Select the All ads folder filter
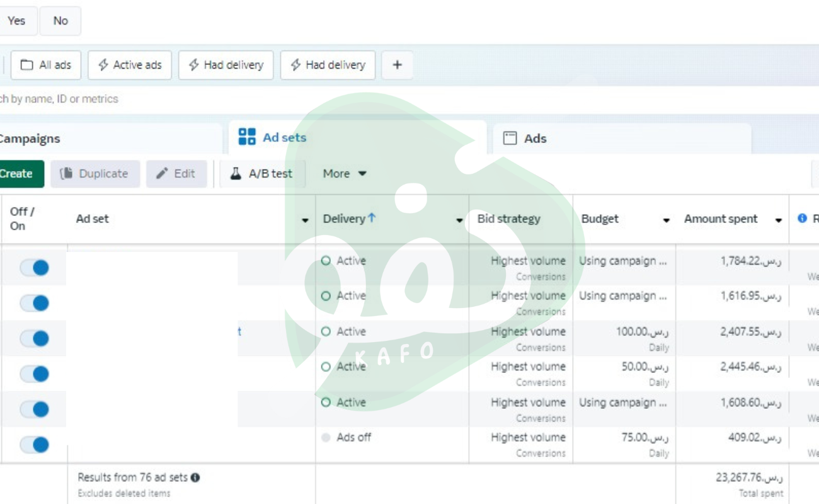Viewport: 819px width, 504px height. (46, 65)
